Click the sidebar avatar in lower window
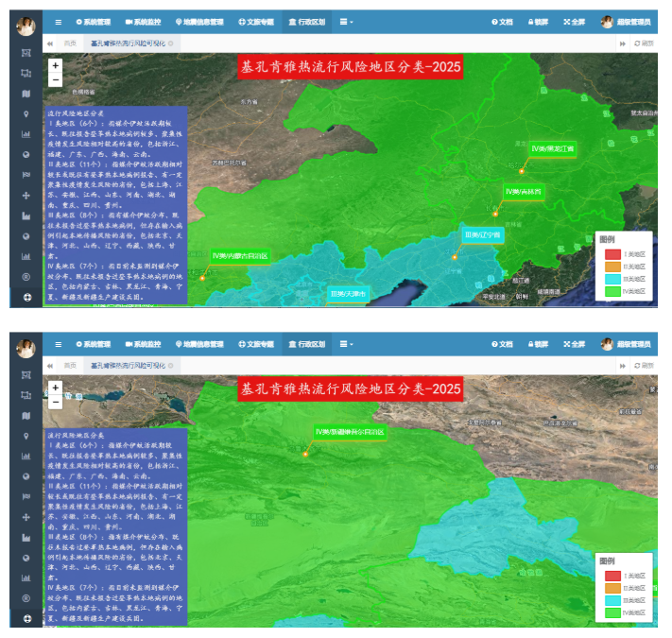Viewport: 672px width, 638px height. 26,349
